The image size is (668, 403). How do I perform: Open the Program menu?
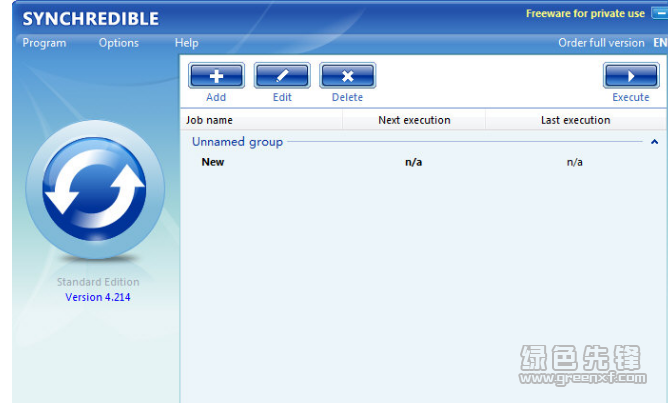tap(44, 43)
